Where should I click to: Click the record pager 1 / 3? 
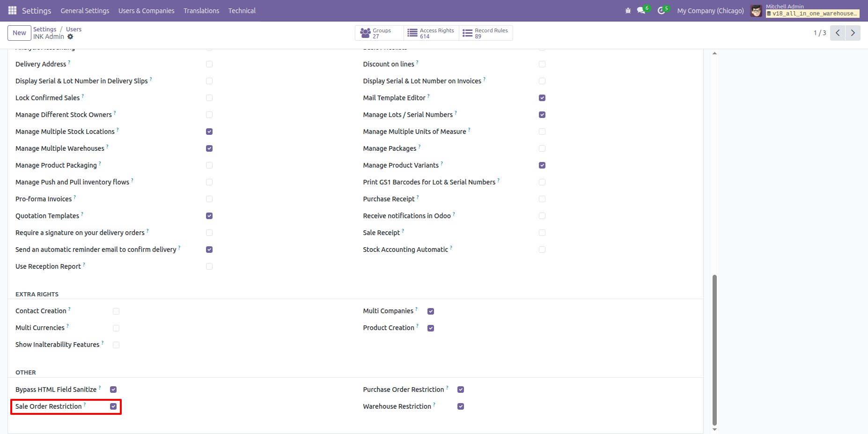[819, 33]
